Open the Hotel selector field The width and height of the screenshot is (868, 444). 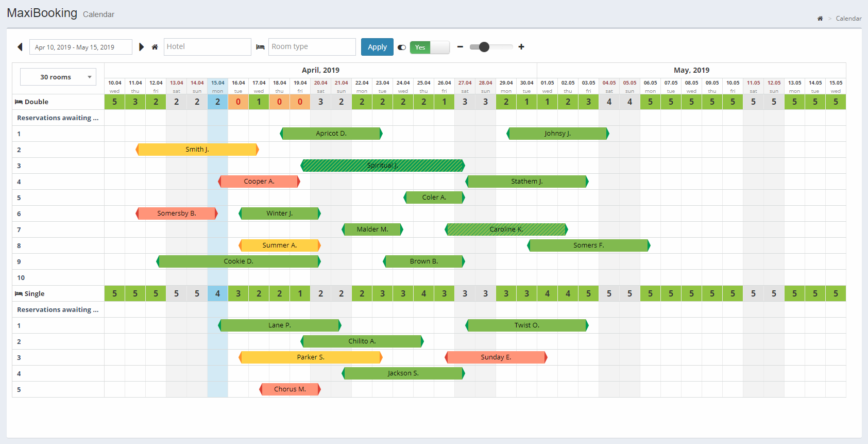tap(207, 47)
